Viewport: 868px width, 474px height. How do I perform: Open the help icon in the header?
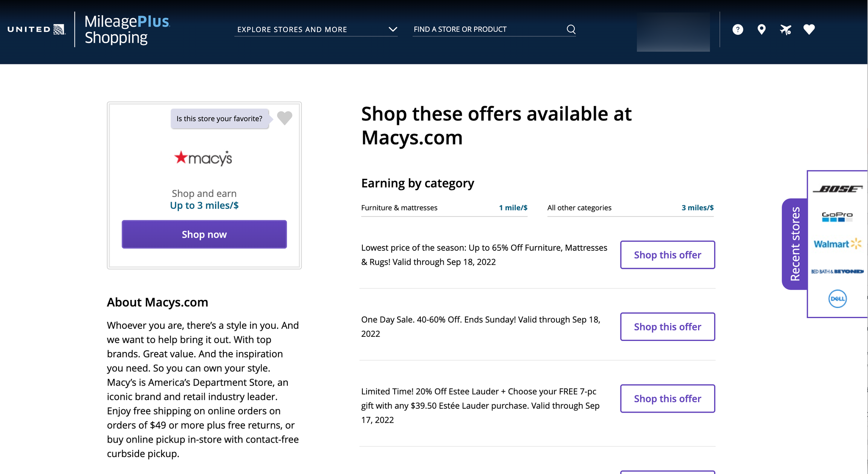coord(738,29)
